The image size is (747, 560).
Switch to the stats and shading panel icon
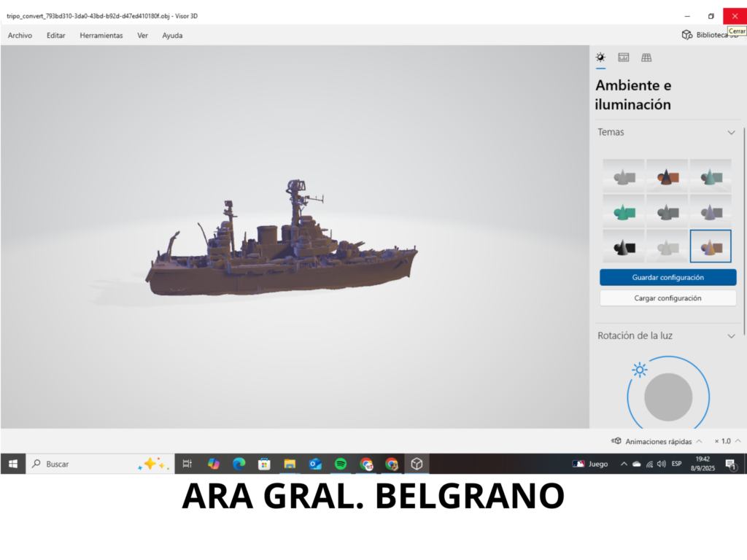click(624, 58)
